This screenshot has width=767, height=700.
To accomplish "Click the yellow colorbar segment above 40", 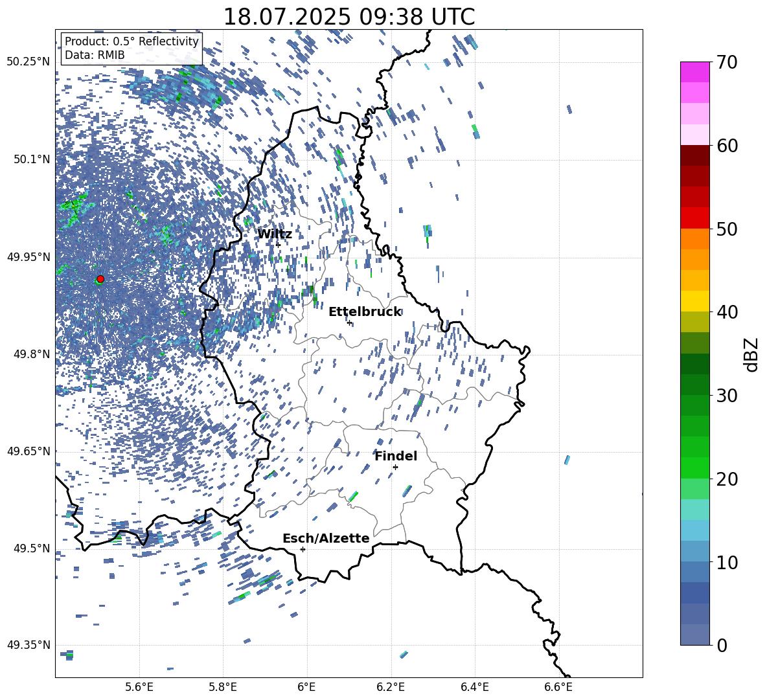I will coord(695,301).
